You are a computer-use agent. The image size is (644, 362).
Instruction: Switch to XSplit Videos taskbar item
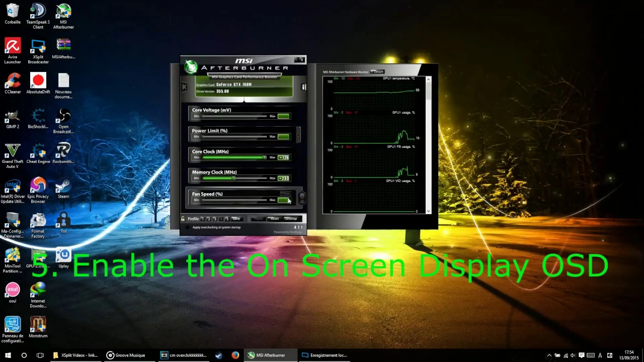pyautogui.click(x=75, y=355)
